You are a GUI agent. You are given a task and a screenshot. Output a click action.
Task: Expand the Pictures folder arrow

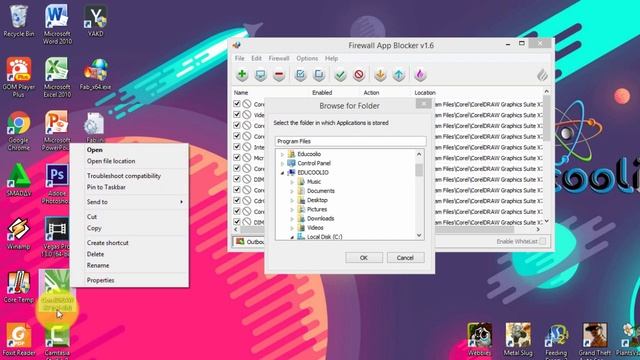(x=292, y=209)
